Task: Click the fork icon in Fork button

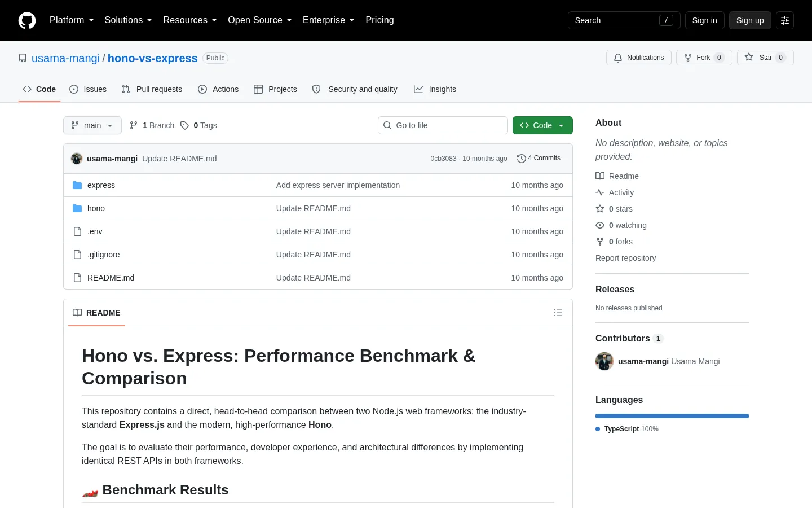Action: pos(688,58)
